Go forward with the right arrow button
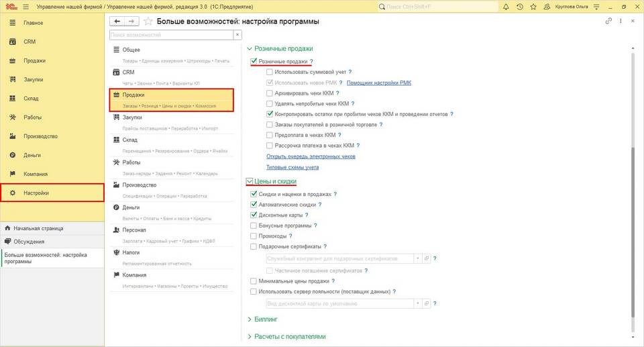644x347 pixels. pyautogui.click(x=131, y=21)
